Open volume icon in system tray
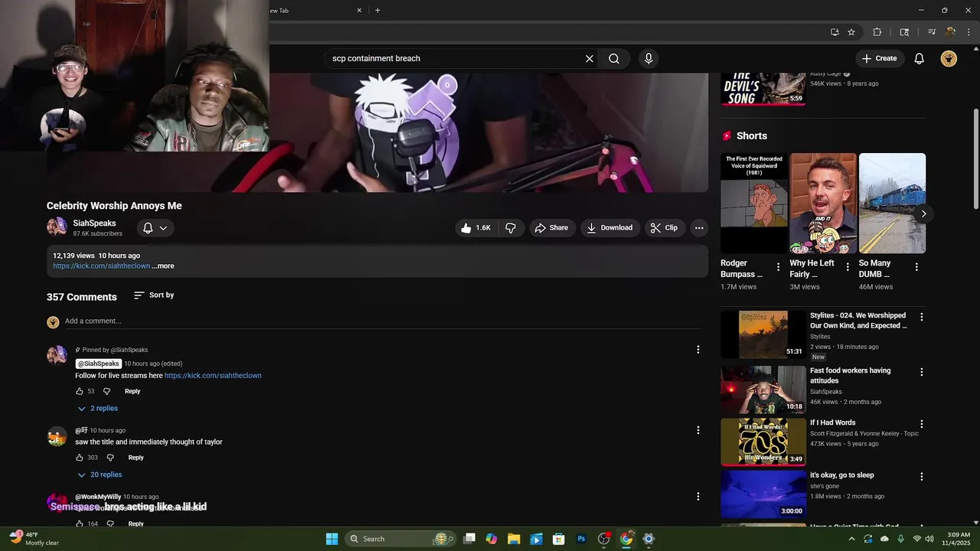 point(929,539)
